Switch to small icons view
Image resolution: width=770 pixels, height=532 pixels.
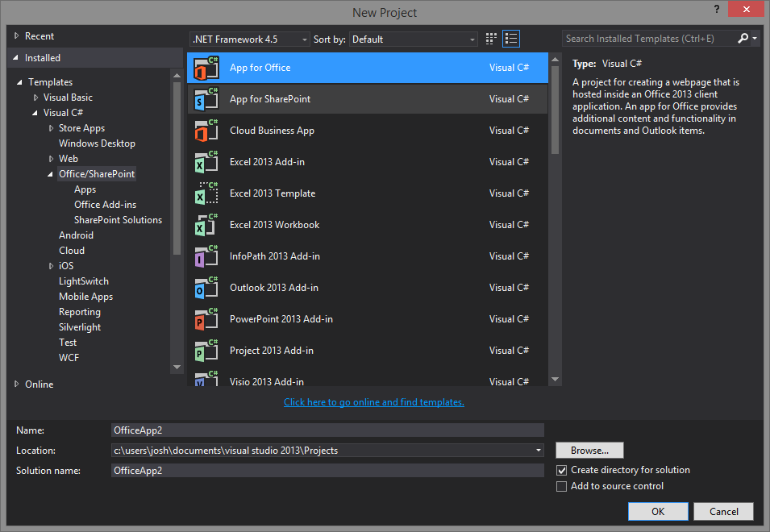(x=490, y=38)
